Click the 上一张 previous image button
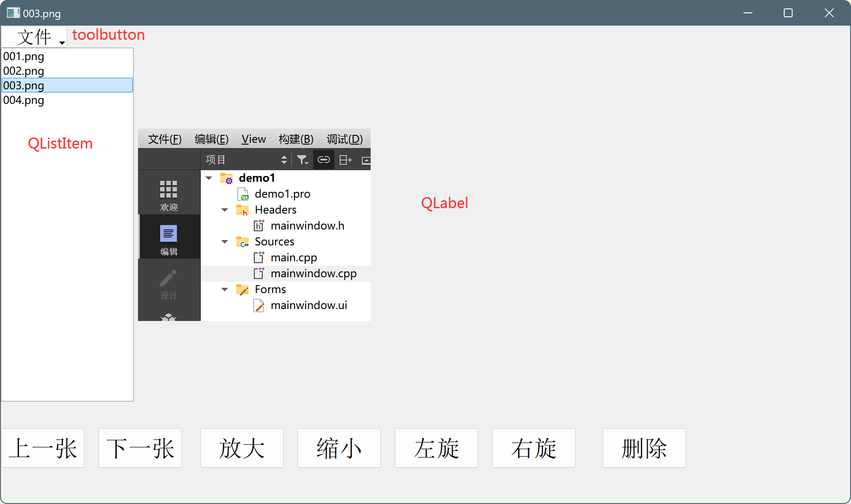Screen dimensions: 851x504 [43, 448]
